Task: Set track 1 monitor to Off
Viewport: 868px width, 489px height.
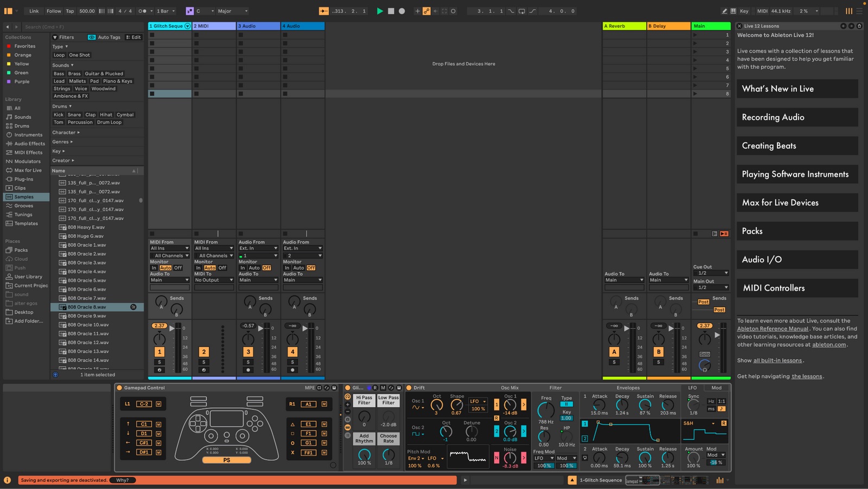Action: (x=178, y=268)
